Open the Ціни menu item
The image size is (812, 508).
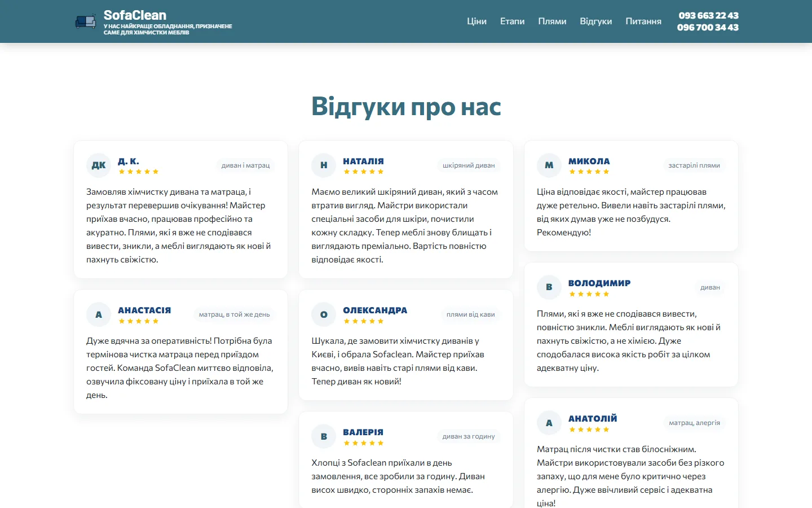click(476, 21)
